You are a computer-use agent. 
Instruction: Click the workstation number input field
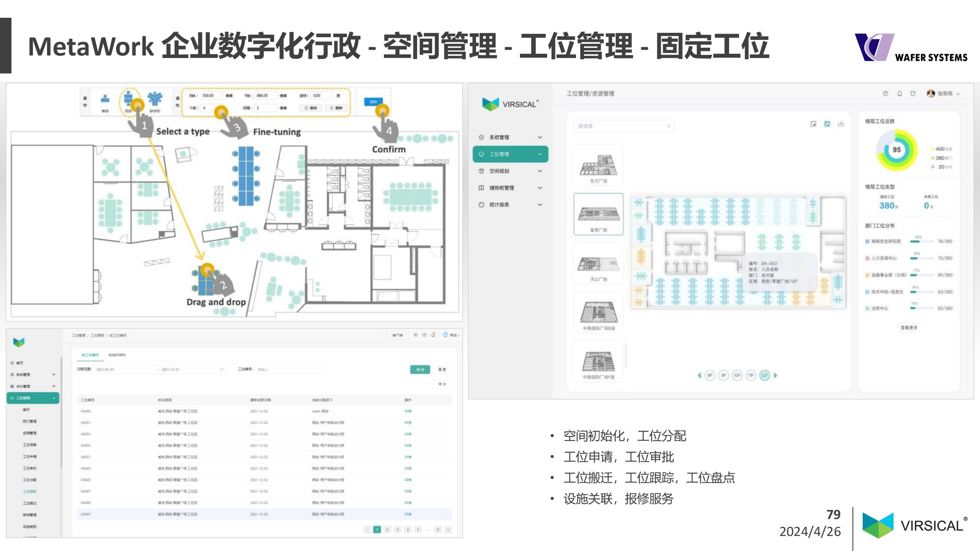click(289, 370)
